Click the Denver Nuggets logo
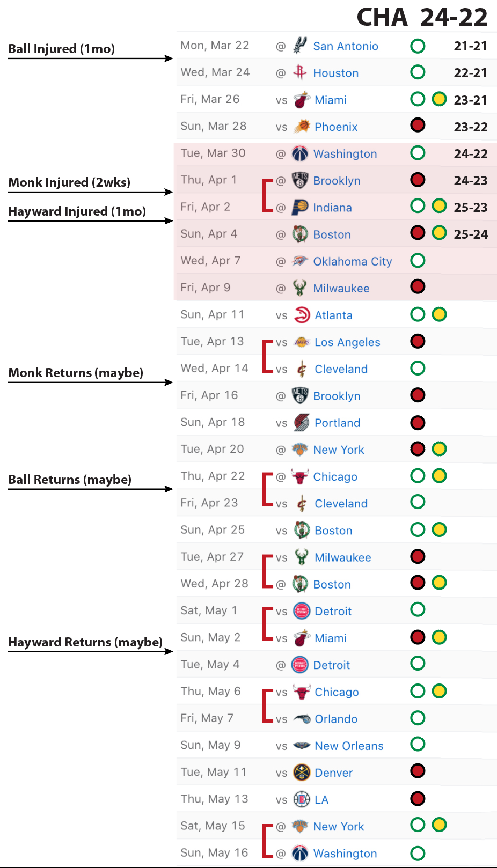 pyautogui.click(x=302, y=773)
